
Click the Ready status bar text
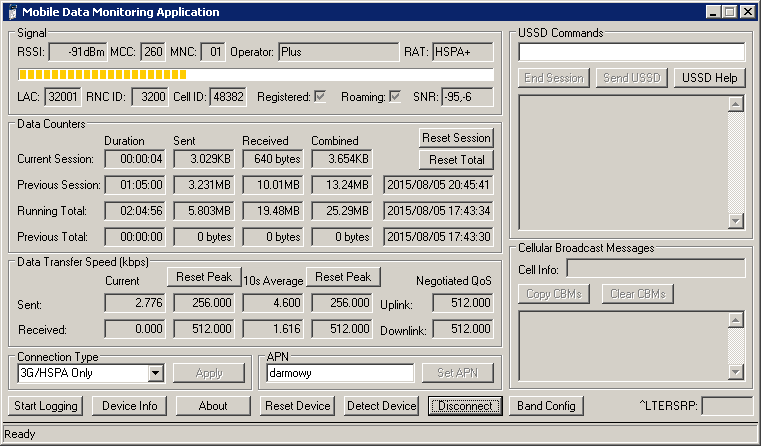pos(20,434)
